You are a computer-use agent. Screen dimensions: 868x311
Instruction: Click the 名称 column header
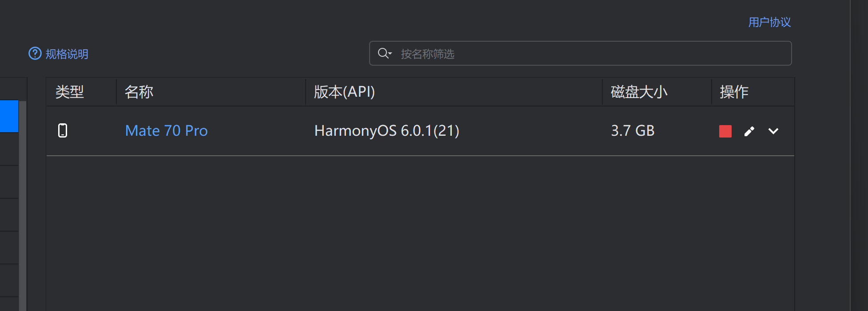pyautogui.click(x=138, y=92)
